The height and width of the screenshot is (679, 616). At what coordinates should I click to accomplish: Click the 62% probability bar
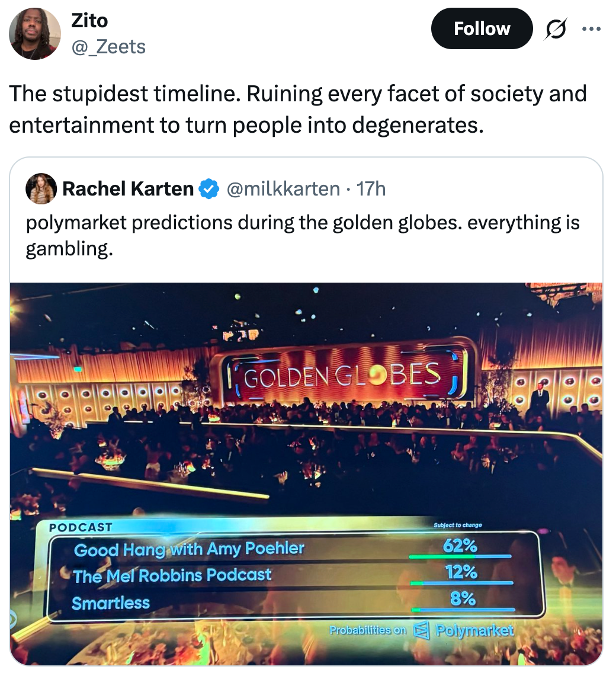tap(460, 556)
